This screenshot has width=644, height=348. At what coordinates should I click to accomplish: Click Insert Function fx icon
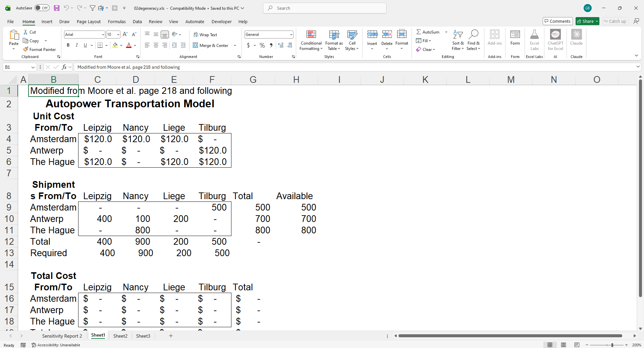click(x=64, y=67)
